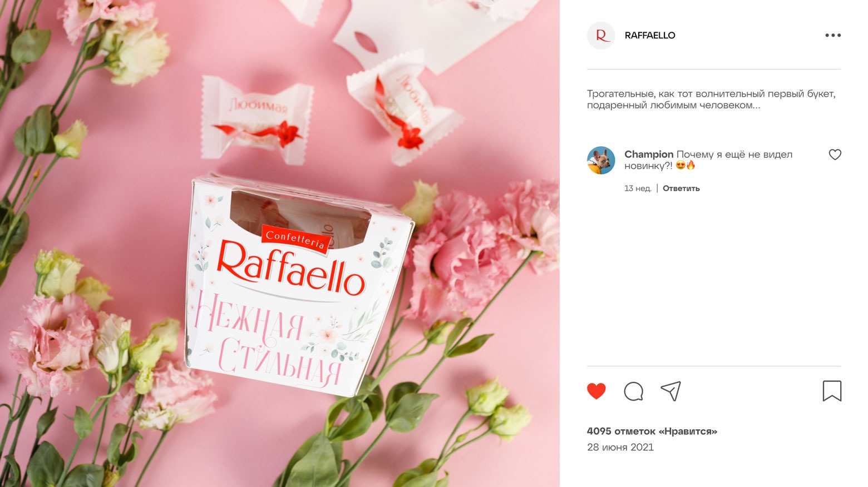Viewport: 868px width, 487px height.
Task: Click the wrapped Любимая candy on the left
Action: click(257, 121)
